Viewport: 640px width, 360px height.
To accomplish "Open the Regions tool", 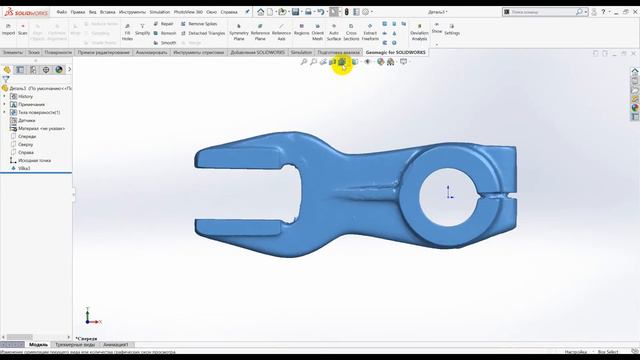I will click(x=302, y=30).
